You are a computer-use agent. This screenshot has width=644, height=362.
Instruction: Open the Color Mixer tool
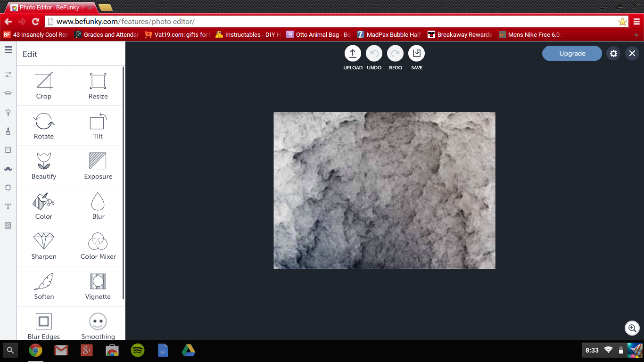[98, 246]
